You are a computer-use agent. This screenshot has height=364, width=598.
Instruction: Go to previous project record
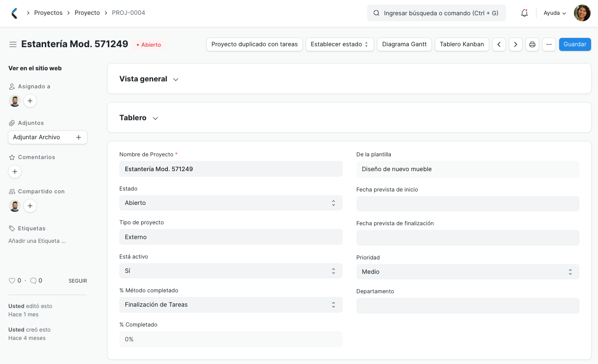pyautogui.click(x=499, y=44)
